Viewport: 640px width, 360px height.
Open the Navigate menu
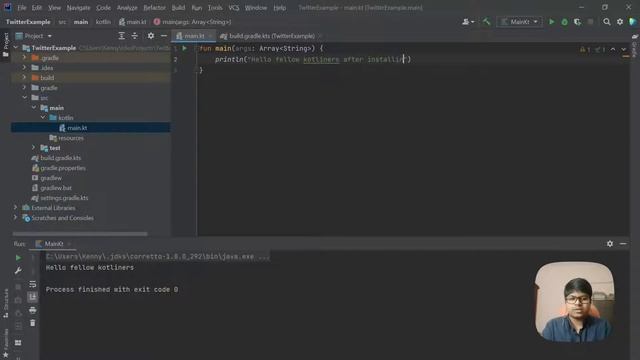78,8
